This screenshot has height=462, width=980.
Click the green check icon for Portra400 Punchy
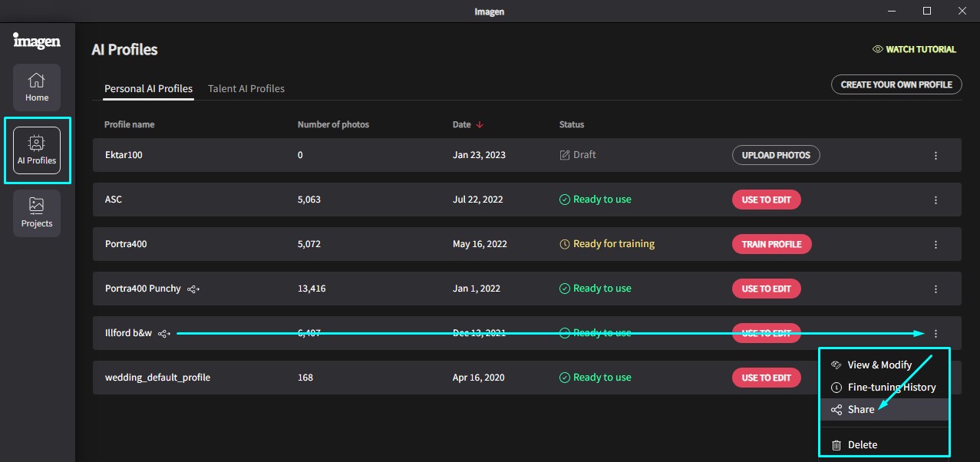[x=565, y=289]
